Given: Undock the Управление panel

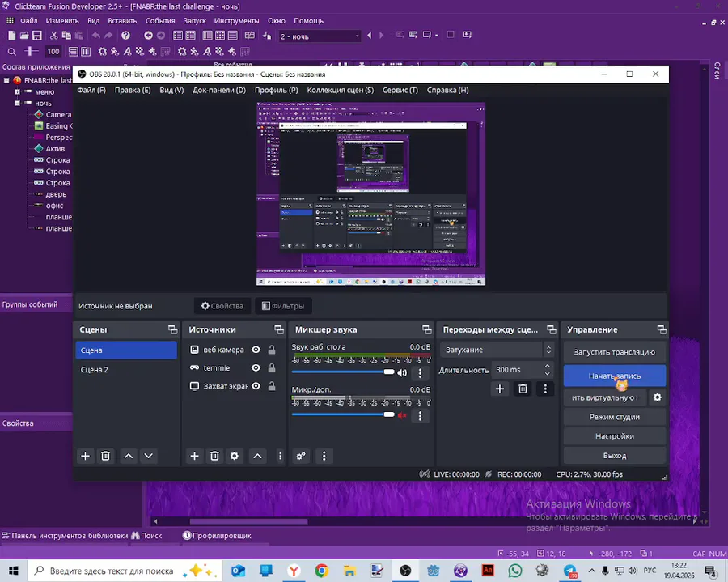Looking at the screenshot, I should (x=662, y=329).
